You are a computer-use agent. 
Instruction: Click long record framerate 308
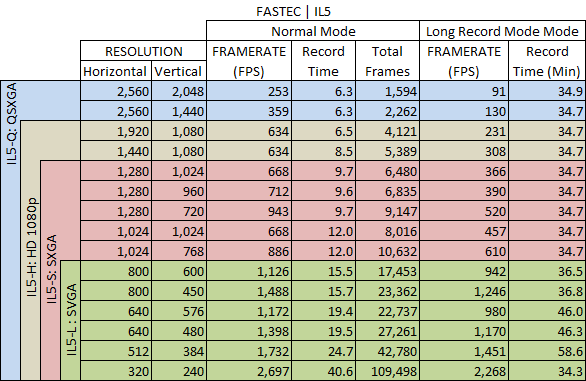coord(464,151)
